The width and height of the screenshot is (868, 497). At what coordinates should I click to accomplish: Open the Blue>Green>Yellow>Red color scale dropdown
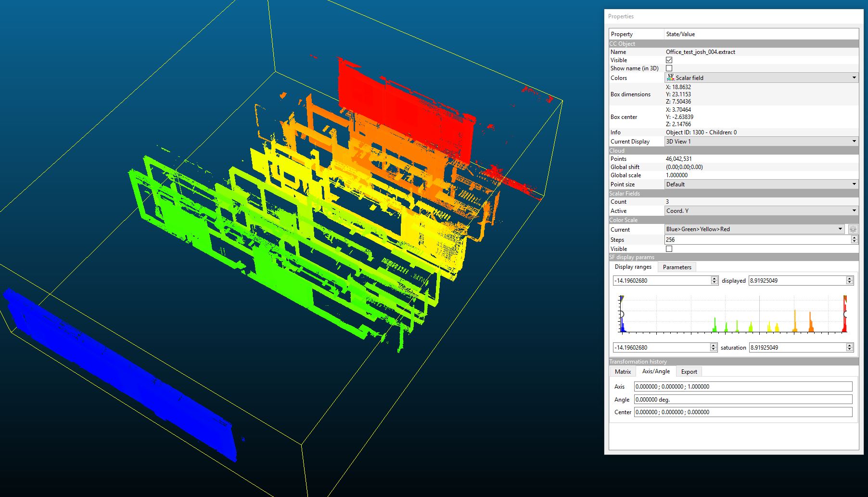click(754, 229)
